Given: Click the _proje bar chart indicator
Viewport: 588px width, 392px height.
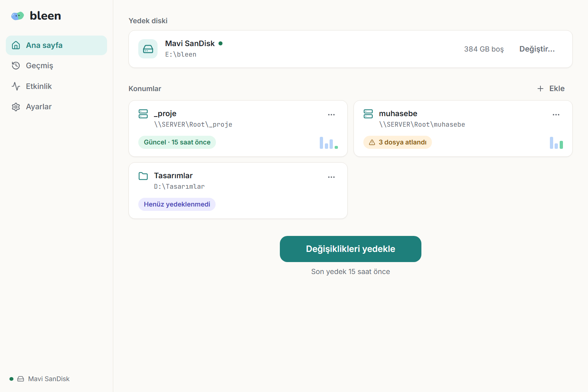Looking at the screenshot, I should 329,143.
